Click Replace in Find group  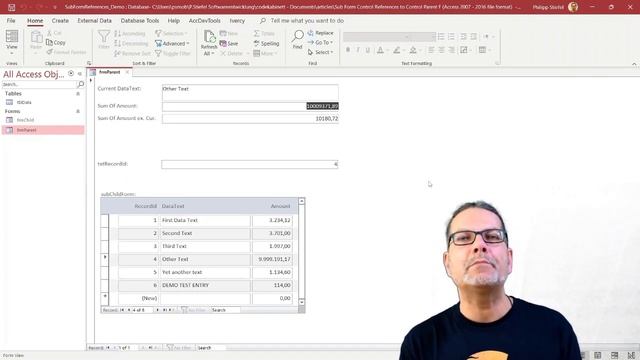click(x=320, y=33)
